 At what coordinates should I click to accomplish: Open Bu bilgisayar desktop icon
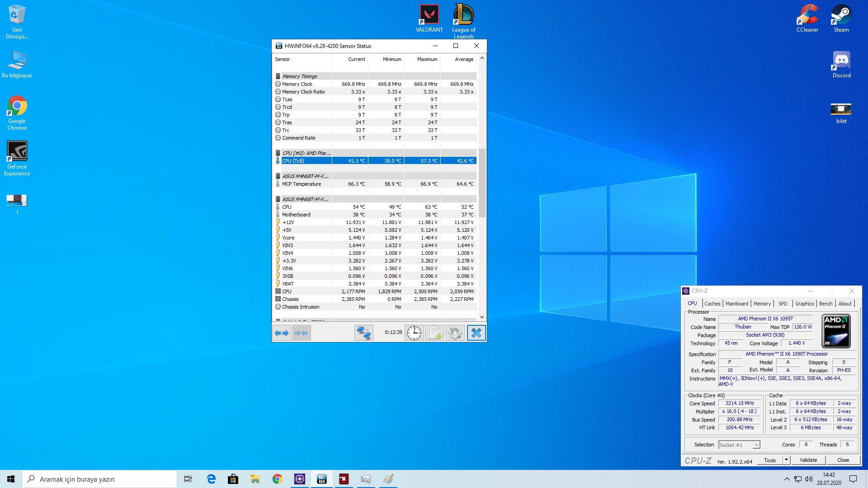coord(17,65)
